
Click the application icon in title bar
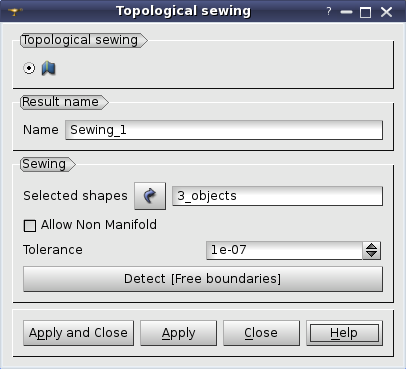tap(15, 12)
